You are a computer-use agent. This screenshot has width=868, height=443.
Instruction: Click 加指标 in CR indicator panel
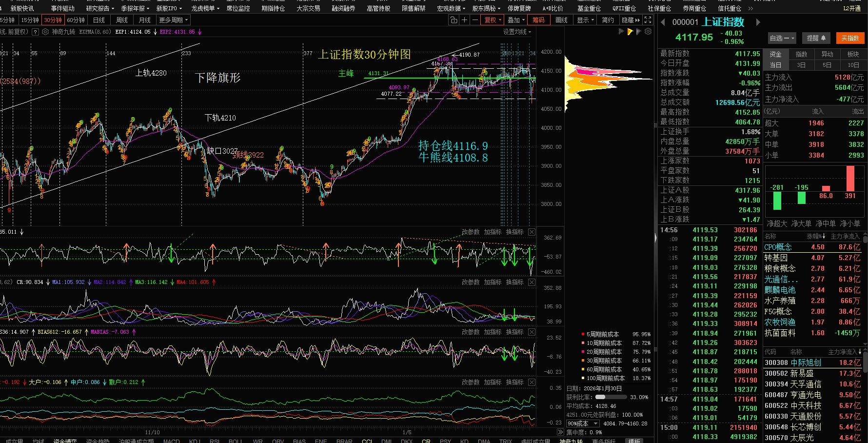pos(493,282)
